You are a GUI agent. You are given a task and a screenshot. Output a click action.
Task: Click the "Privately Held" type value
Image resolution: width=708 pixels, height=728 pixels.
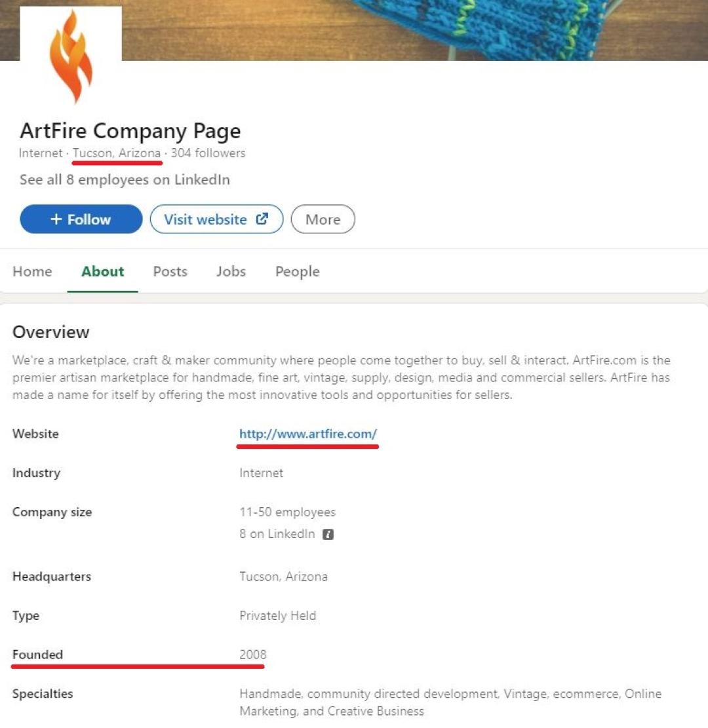pyautogui.click(x=277, y=616)
